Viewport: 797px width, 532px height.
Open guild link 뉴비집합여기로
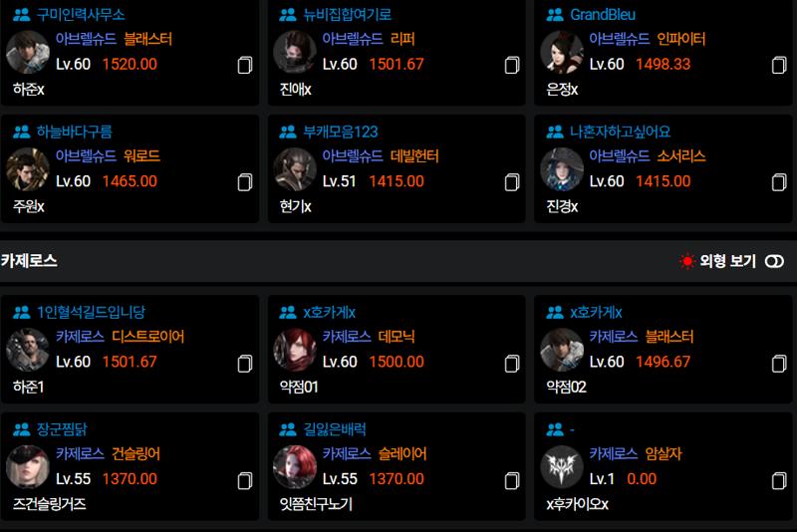point(347,15)
